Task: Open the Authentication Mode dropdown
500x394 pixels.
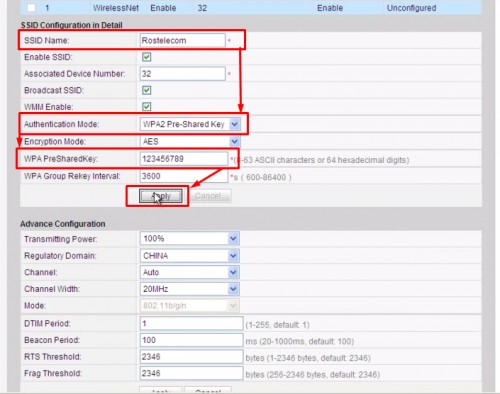Action: point(190,124)
